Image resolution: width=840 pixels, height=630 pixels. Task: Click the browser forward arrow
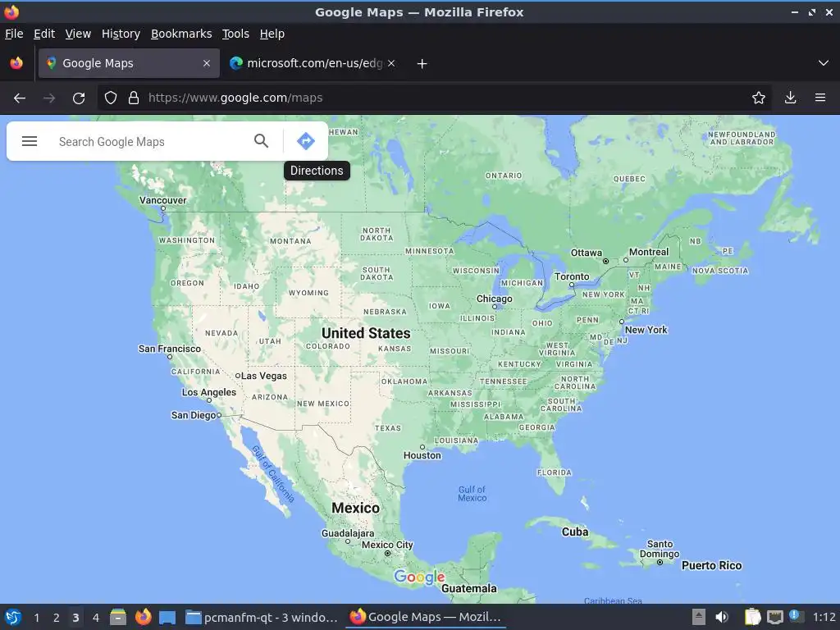48,98
